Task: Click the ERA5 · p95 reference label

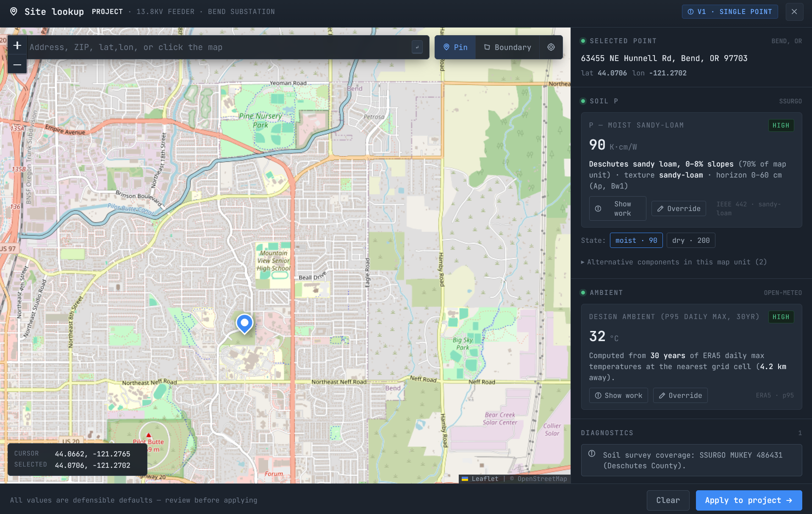Action: click(x=775, y=395)
